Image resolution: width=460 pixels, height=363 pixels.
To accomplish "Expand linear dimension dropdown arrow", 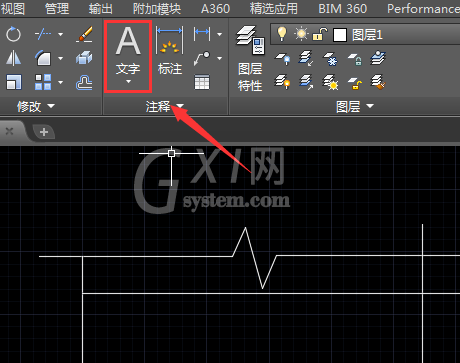I will [219, 34].
